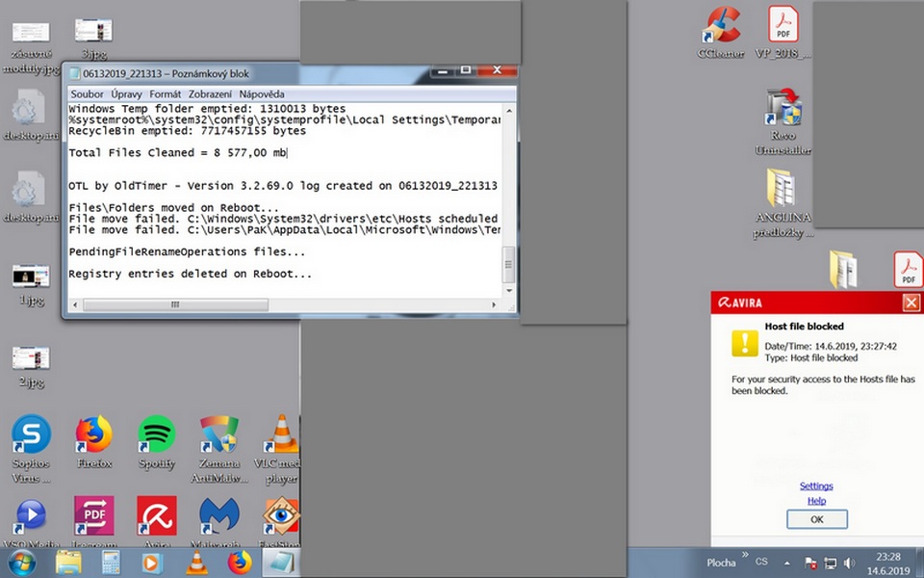Click the volume speaker tray icon
Screen dimensions: 924x578
850,563
